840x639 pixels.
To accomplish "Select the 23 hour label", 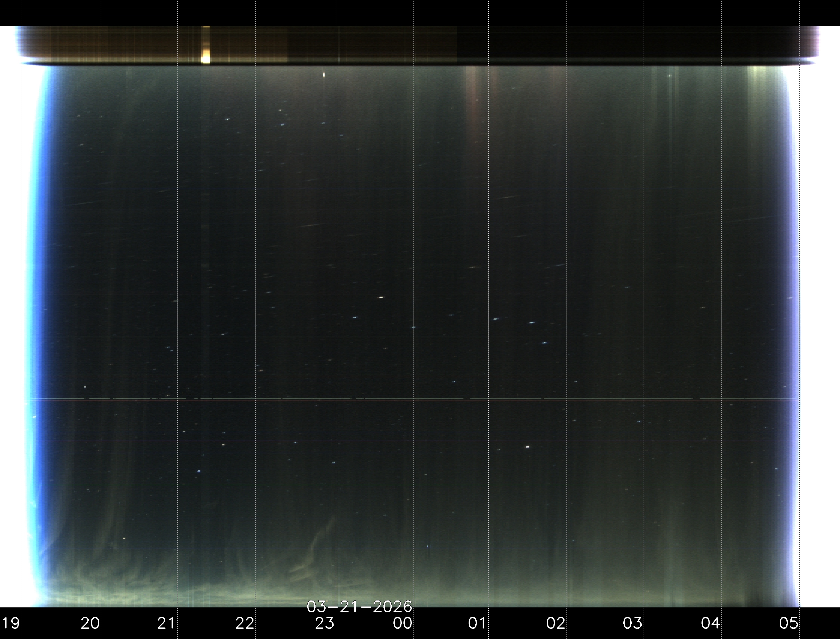I will click(x=325, y=623).
